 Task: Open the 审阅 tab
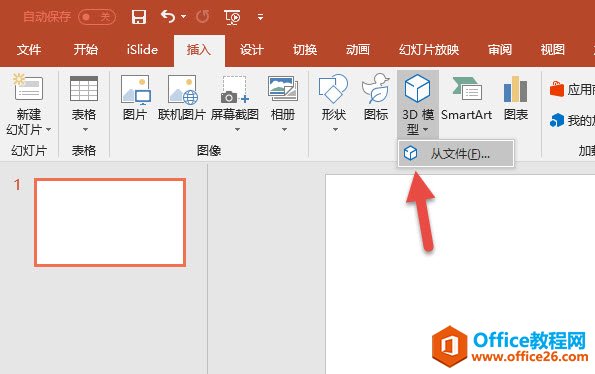pos(500,50)
